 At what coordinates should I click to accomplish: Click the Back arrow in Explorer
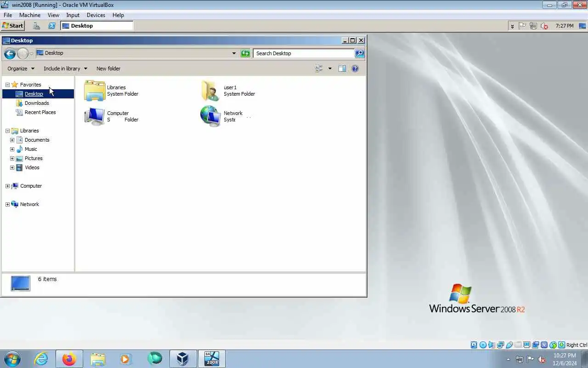point(10,53)
